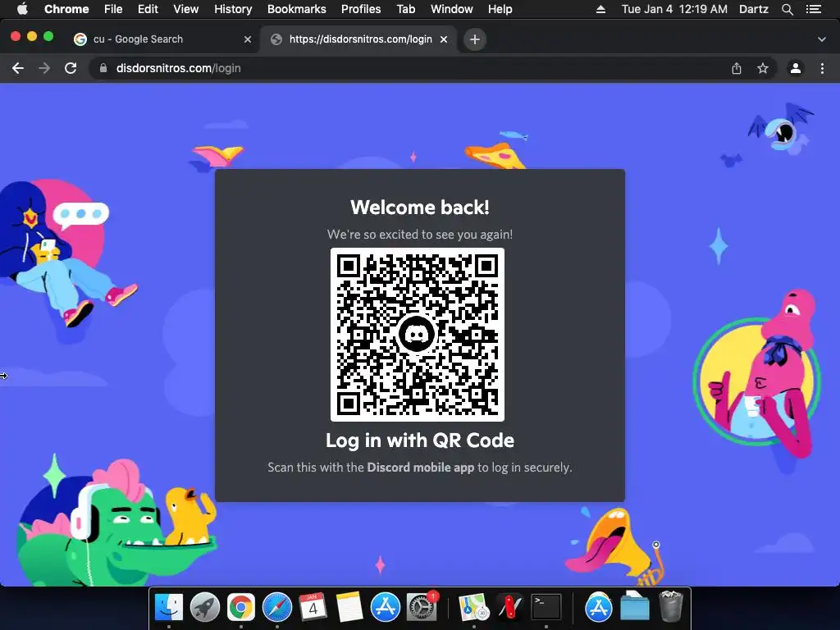Open Spotlight search magnifier
This screenshot has height=630, width=840.
[x=787, y=9]
